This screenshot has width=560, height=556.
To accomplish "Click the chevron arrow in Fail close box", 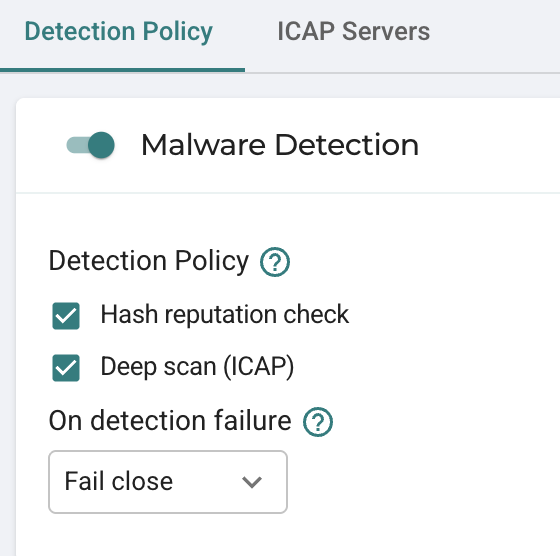I will pos(252,482).
